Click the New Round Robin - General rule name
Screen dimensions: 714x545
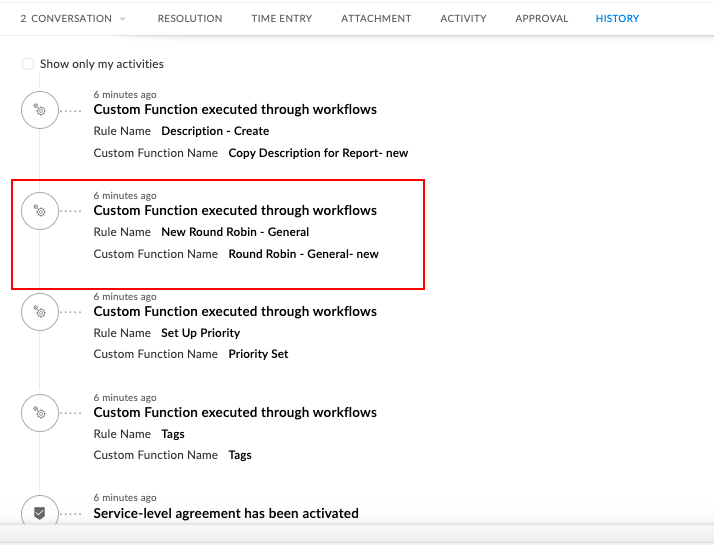coord(235,232)
